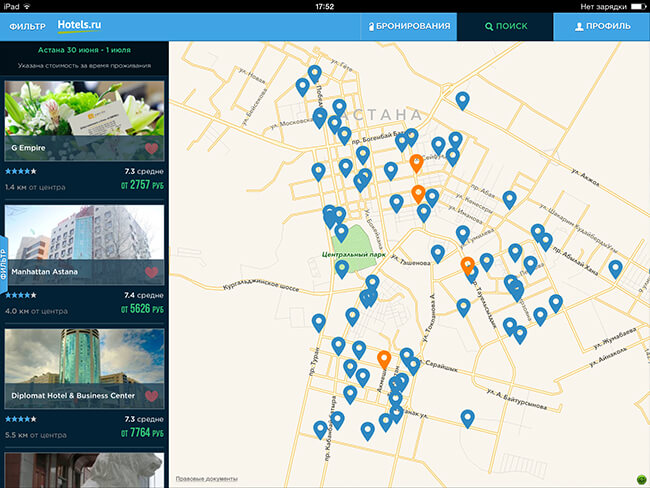The width and height of the screenshot is (650, 488).
Task: Switch to the ПОИСК tab
Action: click(x=505, y=26)
